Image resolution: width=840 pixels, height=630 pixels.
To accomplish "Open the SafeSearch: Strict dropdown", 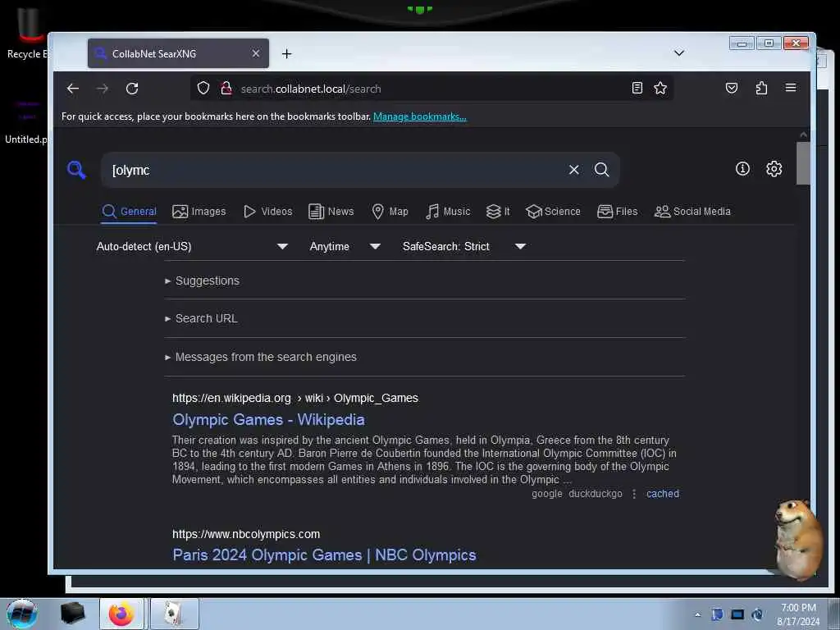I will (x=464, y=246).
